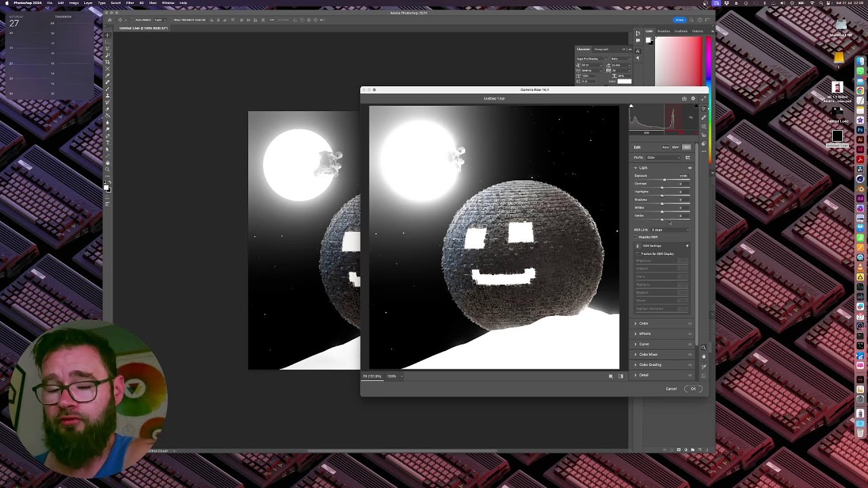
Task: Enable Preview for SDR Display checkbox
Action: 638,253
